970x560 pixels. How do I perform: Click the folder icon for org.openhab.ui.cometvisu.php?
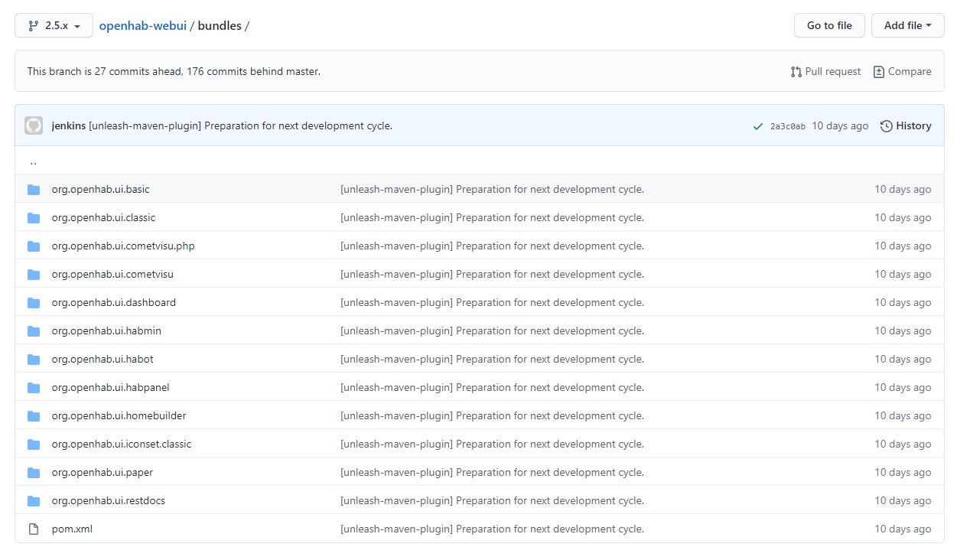coord(34,246)
